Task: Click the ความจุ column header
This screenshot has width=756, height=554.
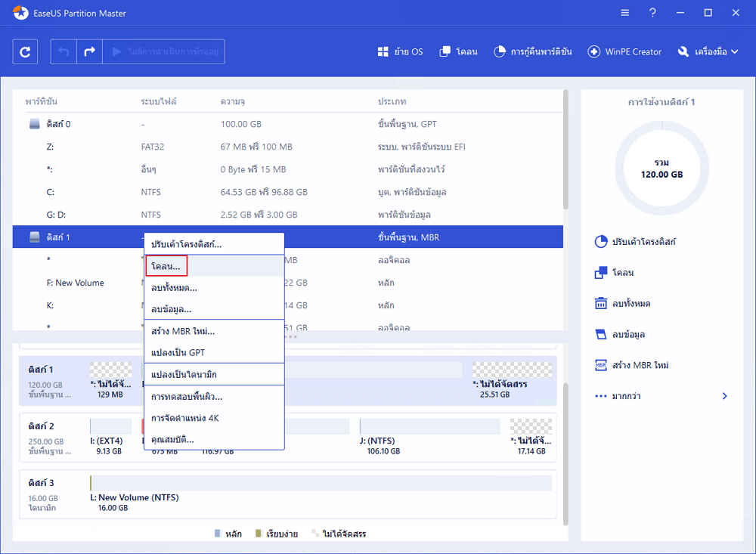Action: coord(233,102)
